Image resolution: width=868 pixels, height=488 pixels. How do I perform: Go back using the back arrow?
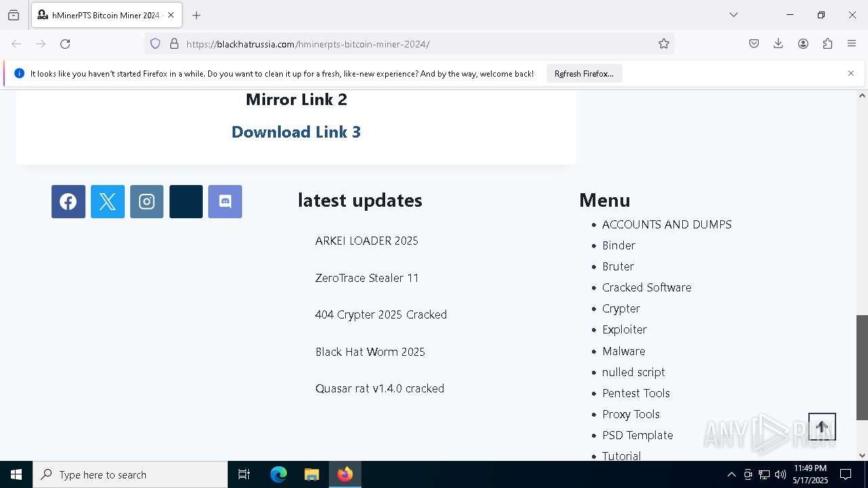coord(16,44)
